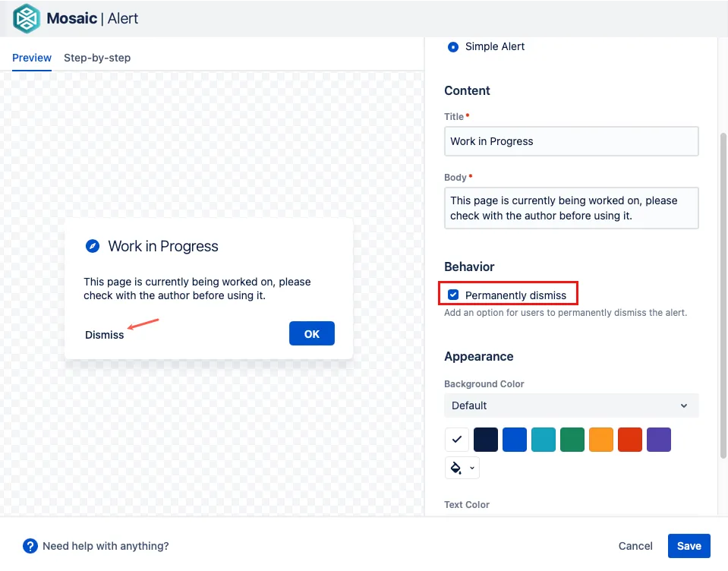Open the help question mark icon
The image size is (728, 571).
tap(30, 546)
